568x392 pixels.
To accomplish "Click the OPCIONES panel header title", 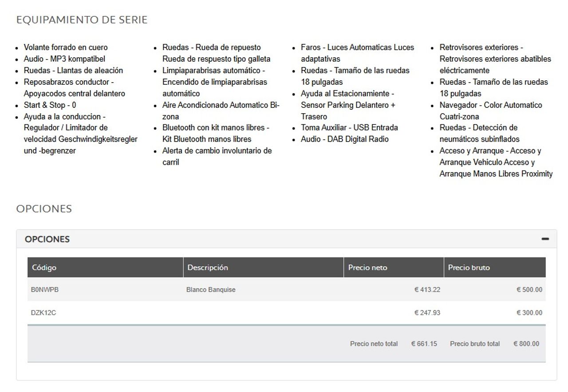I will [x=47, y=239].
